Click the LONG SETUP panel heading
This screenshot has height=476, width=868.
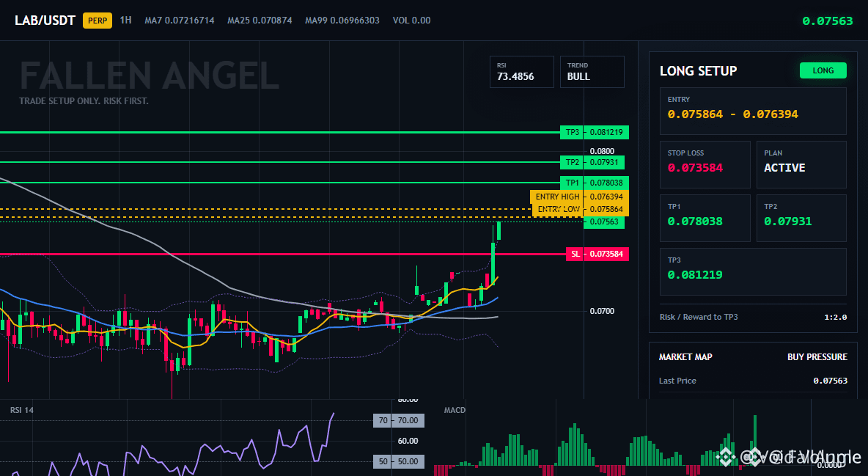[x=698, y=71]
